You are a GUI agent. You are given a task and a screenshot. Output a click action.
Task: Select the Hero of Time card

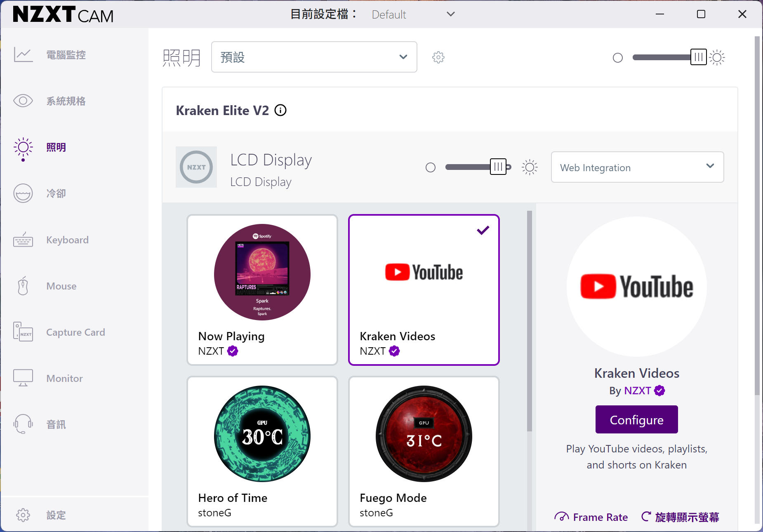(262, 451)
